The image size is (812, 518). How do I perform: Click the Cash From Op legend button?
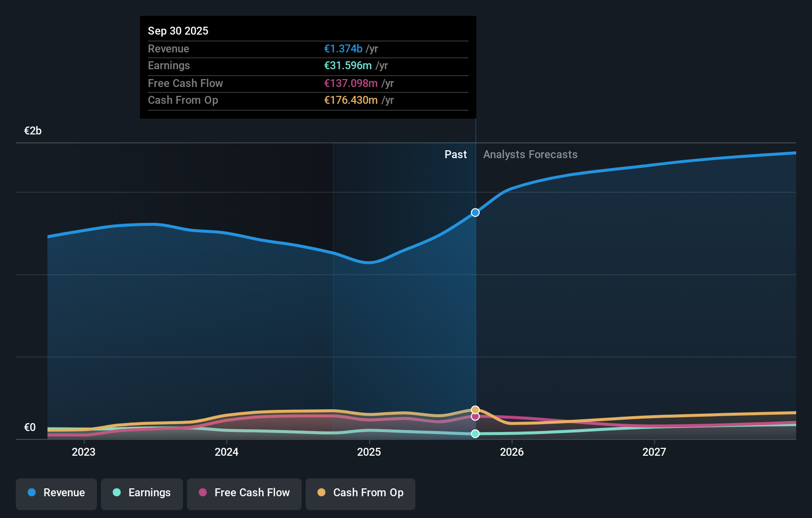pos(360,493)
